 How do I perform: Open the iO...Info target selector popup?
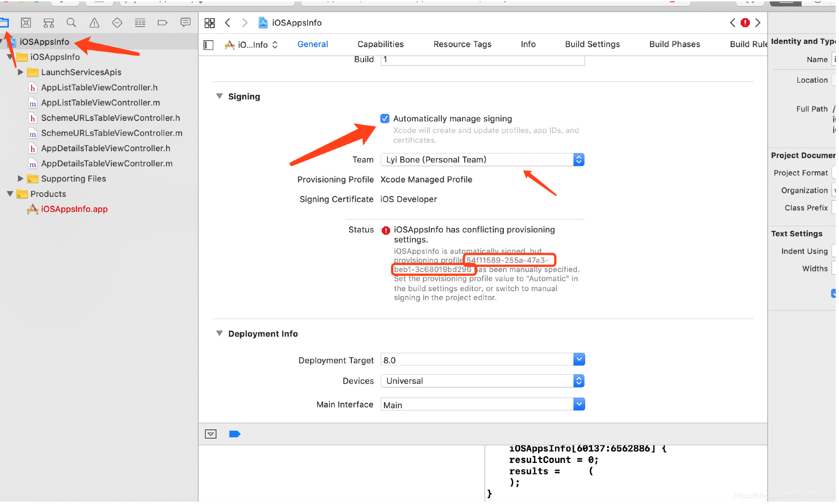[252, 45]
